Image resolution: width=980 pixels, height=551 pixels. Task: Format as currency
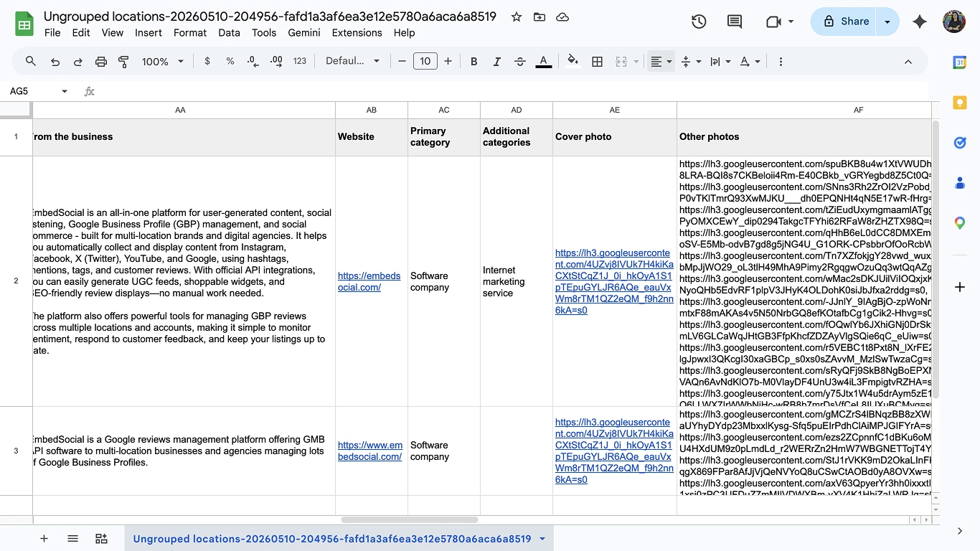pyautogui.click(x=207, y=62)
